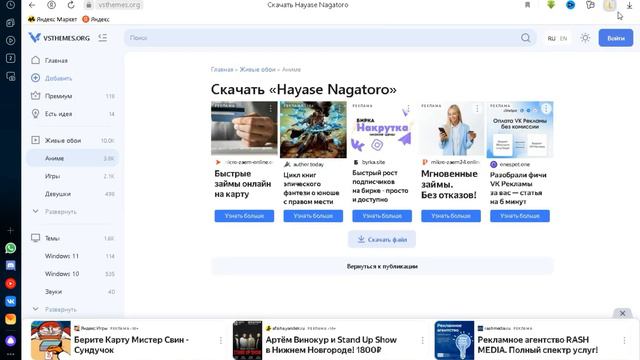Open the Накрутка ad thumbnail
640x360 pixels.
tap(382, 129)
